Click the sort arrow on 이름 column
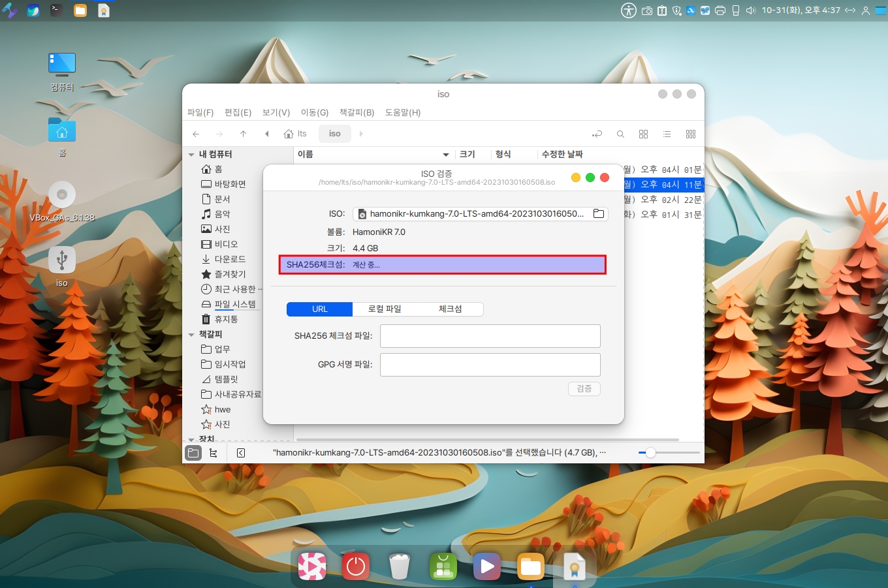 (x=446, y=155)
